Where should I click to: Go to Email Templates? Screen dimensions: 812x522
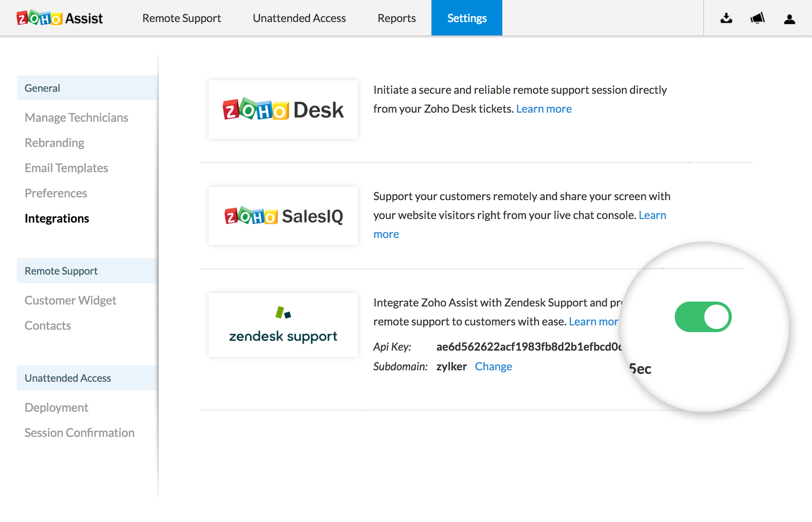66,168
